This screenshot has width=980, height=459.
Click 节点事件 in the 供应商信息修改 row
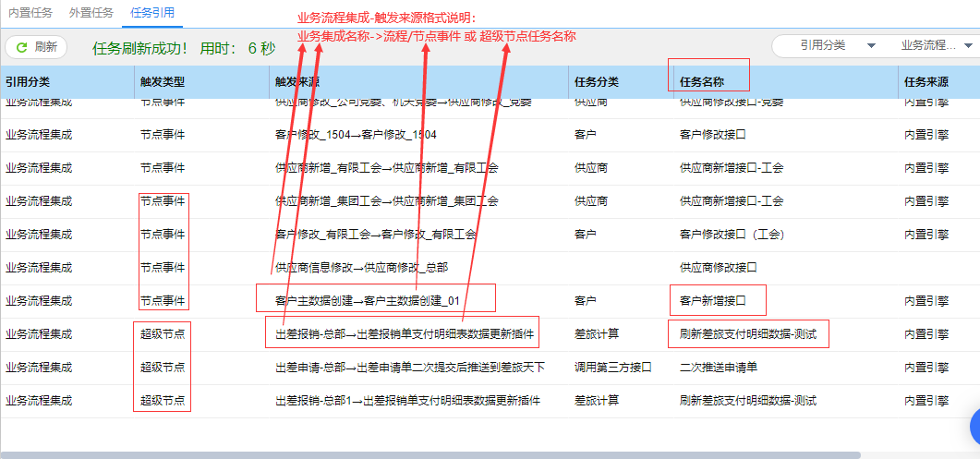point(163,268)
